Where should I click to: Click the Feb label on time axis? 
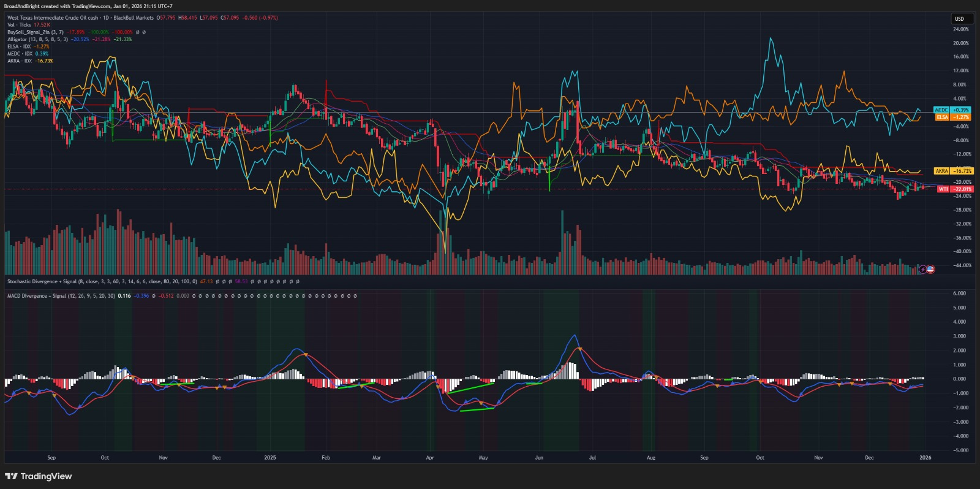click(326, 458)
